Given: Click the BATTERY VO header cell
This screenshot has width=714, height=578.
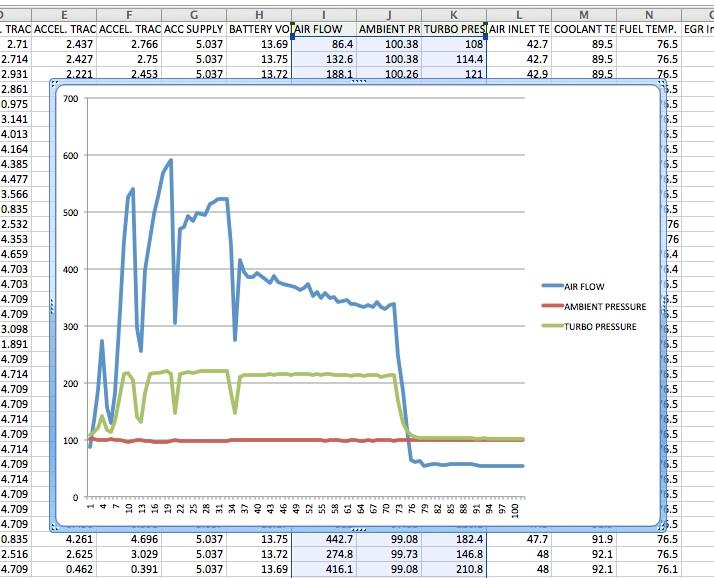Looking at the screenshot, I should click(259, 29).
